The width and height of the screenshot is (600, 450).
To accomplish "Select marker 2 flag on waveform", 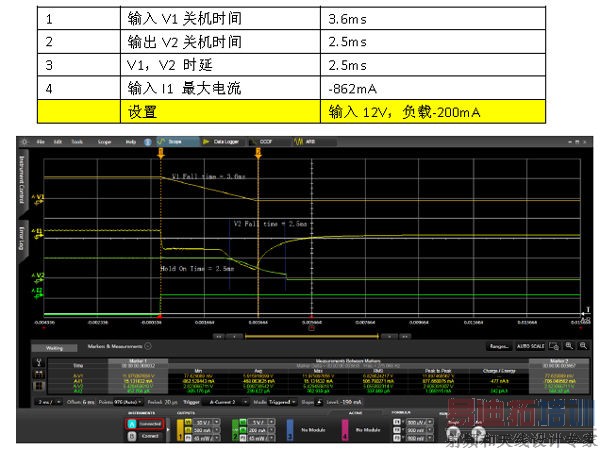I will pyautogui.click(x=258, y=153).
